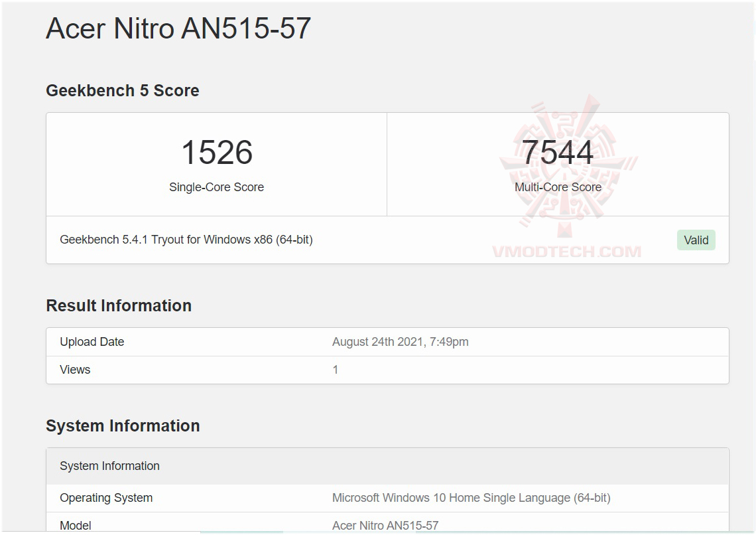Click the Upload Date row label

pyautogui.click(x=92, y=342)
